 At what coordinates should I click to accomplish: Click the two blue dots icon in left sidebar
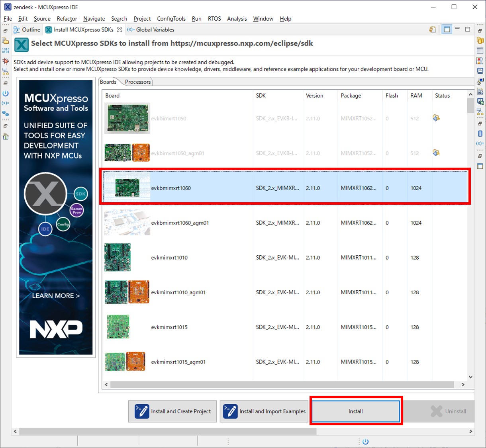[6, 113]
